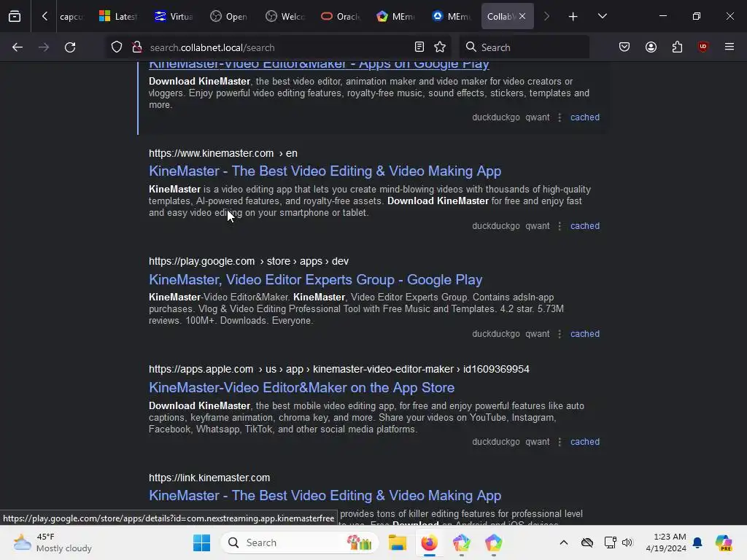Open KineMaster, Video Editor Experts Group link
Viewport: 747px width, 560px height.
(315, 279)
